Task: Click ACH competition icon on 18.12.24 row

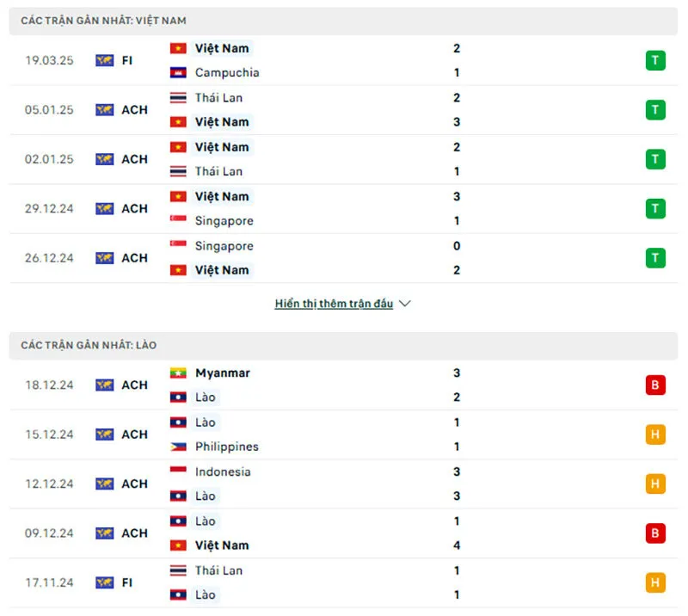Action: pos(105,385)
